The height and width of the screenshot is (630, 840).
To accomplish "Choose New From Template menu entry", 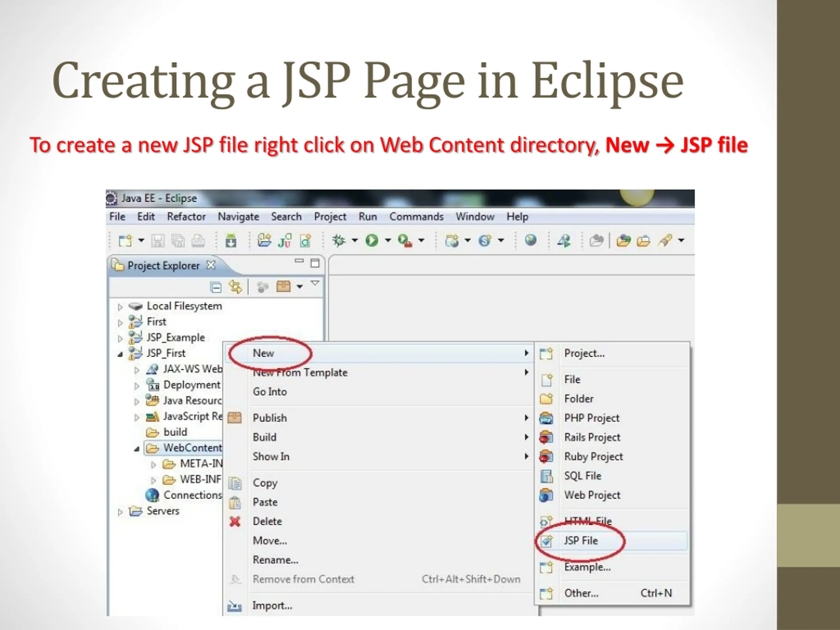I will [x=380, y=372].
